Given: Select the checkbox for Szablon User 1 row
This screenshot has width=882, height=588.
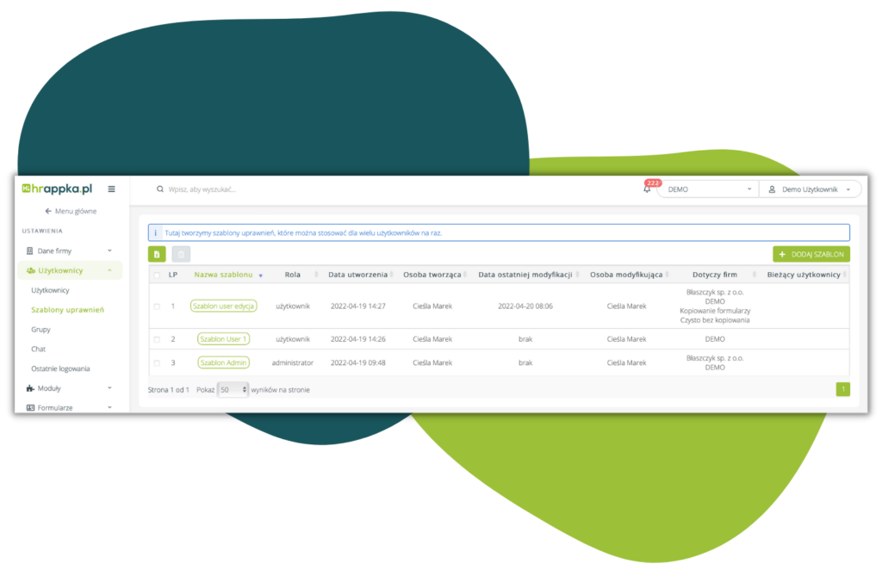Looking at the screenshot, I should [x=157, y=339].
